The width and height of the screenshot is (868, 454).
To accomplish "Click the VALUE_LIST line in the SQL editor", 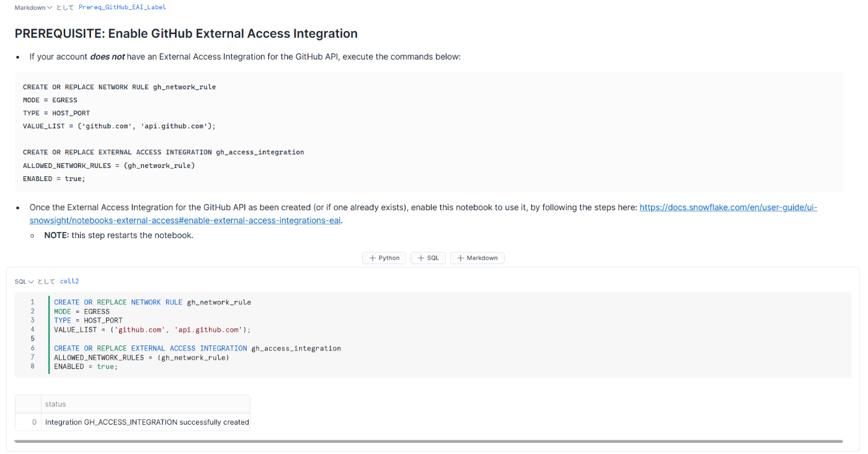I will (153, 330).
